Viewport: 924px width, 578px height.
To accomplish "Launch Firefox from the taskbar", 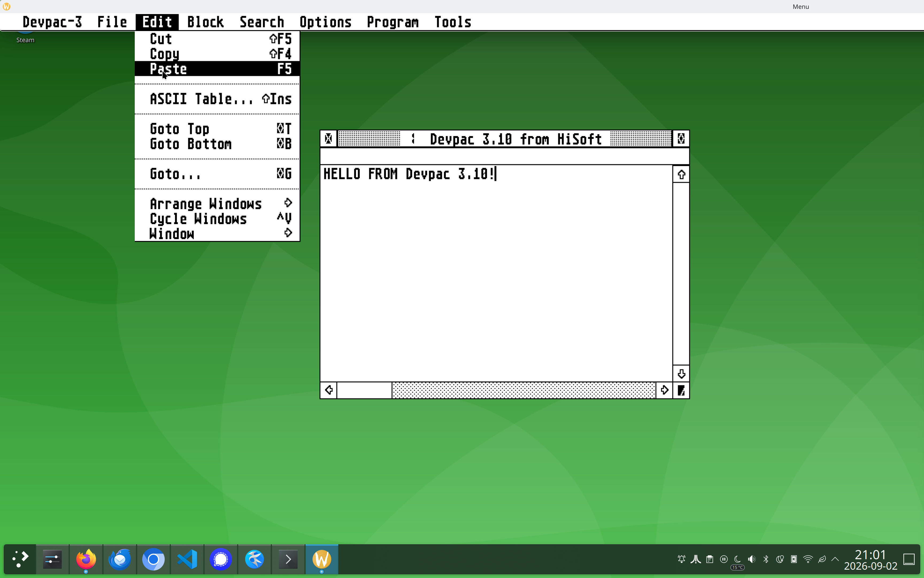I will tap(86, 559).
